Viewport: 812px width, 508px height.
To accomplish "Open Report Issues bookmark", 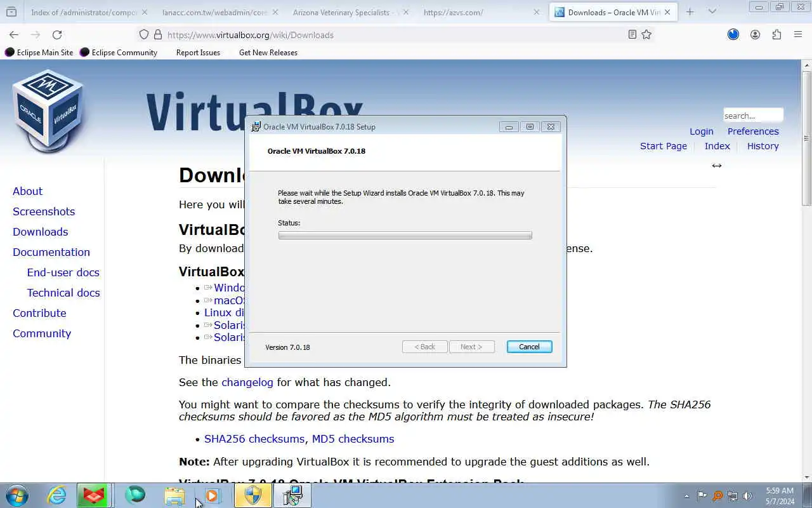I will click(198, 53).
